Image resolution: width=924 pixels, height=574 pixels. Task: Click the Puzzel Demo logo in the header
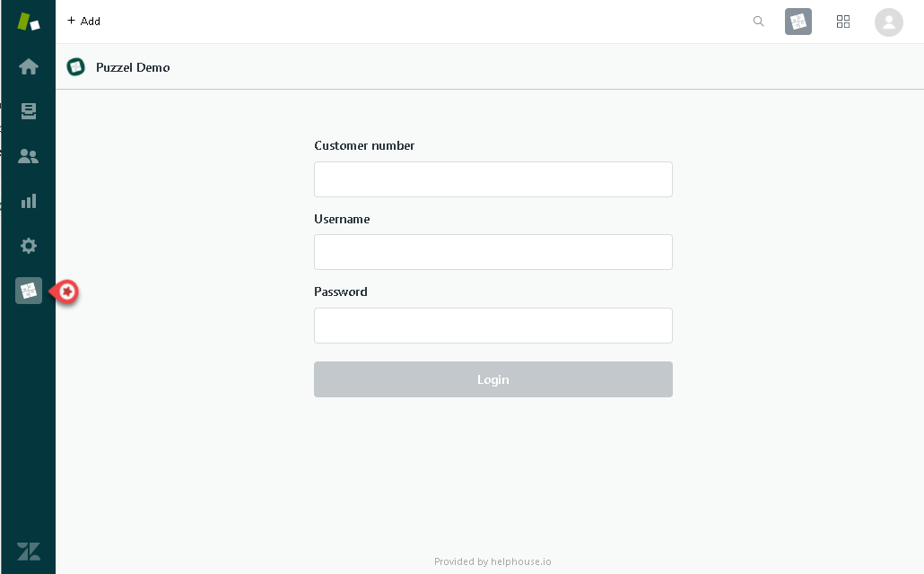coord(76,67)
